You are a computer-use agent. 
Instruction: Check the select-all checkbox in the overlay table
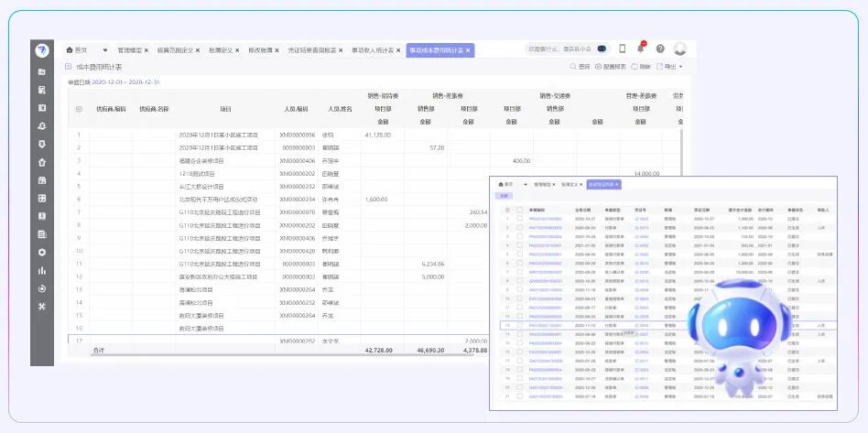(x=519, y=210)
